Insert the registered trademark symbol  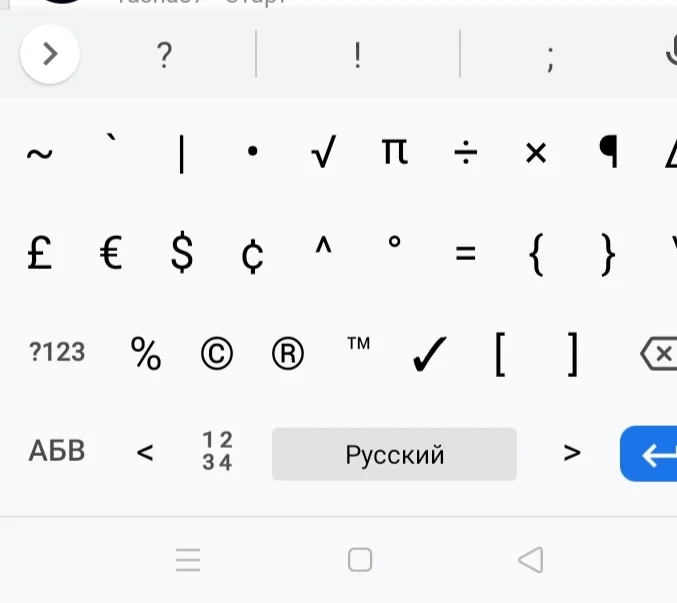tap(288, 354)
